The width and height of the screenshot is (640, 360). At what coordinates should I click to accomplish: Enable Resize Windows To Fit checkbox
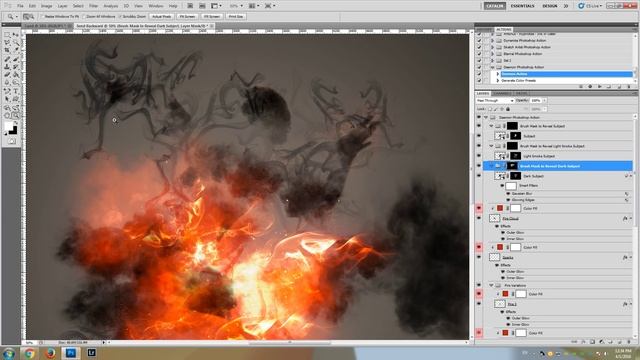pyautogui.click(x=42, y=16)
